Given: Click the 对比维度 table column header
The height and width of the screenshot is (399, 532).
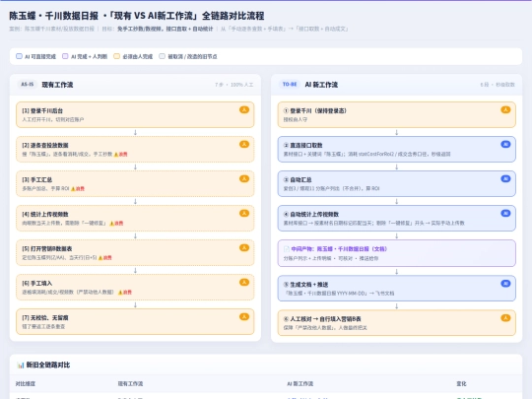Looking at the screenshot, I should (x=26, y=384).
